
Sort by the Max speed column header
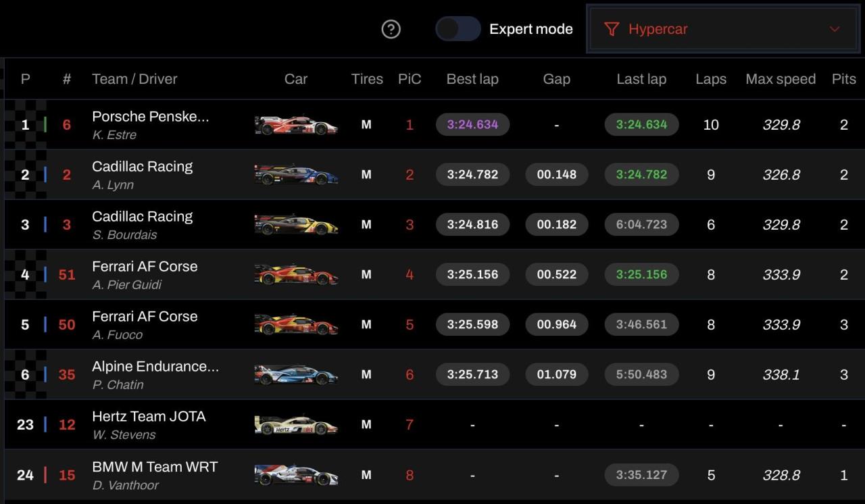781,79
